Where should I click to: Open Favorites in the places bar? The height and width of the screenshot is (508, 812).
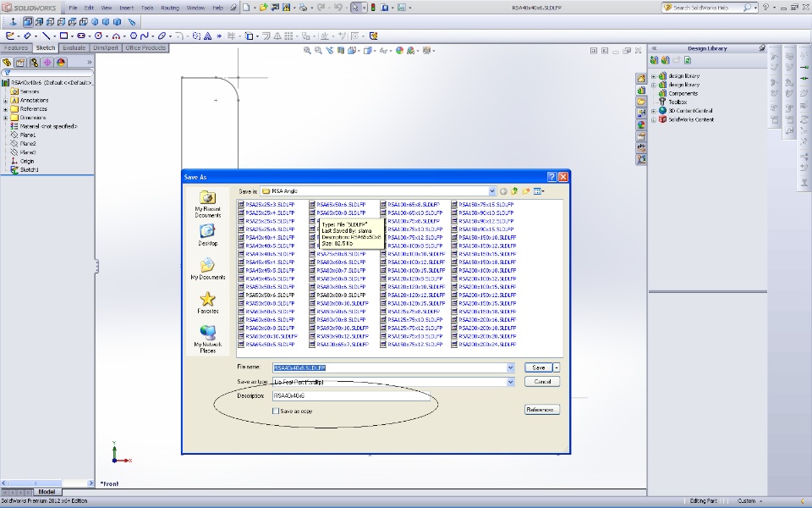tap(208, 303)
